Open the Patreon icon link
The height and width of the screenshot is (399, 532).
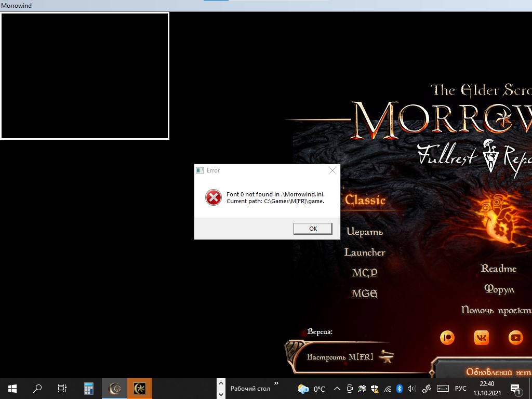447,338
